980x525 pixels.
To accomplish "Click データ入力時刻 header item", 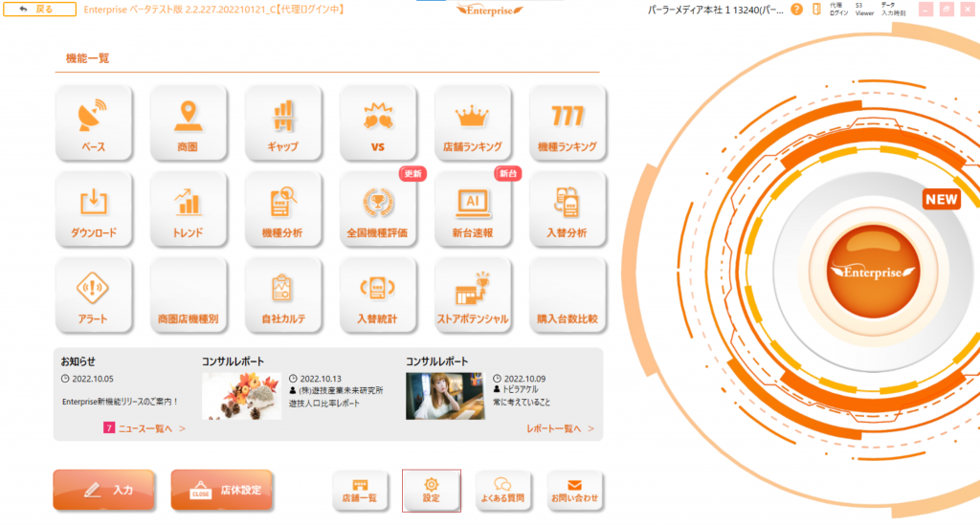I will pyautogui.click(x=893, y=9).
